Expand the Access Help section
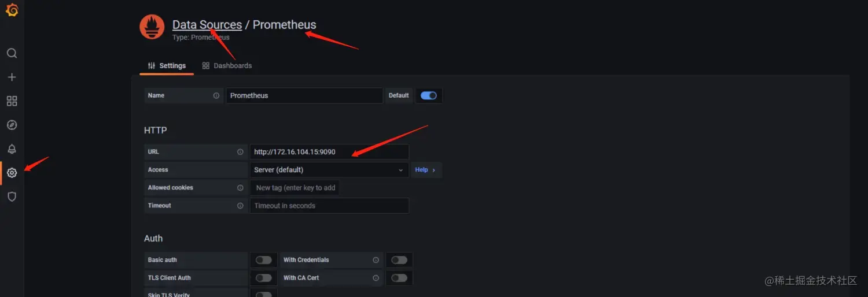The image size is (868, 297). click(x=426, y=170)
